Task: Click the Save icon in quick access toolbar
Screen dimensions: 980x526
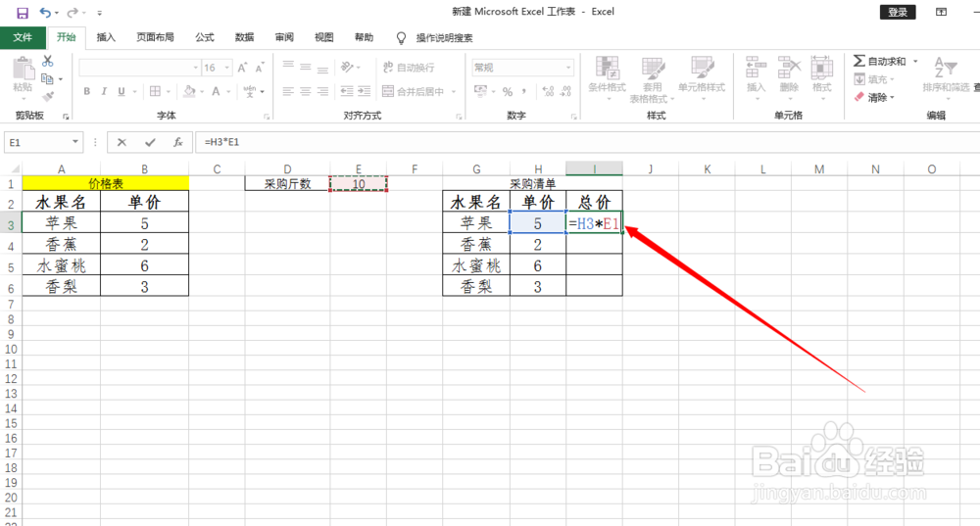Action: (23, 13)
